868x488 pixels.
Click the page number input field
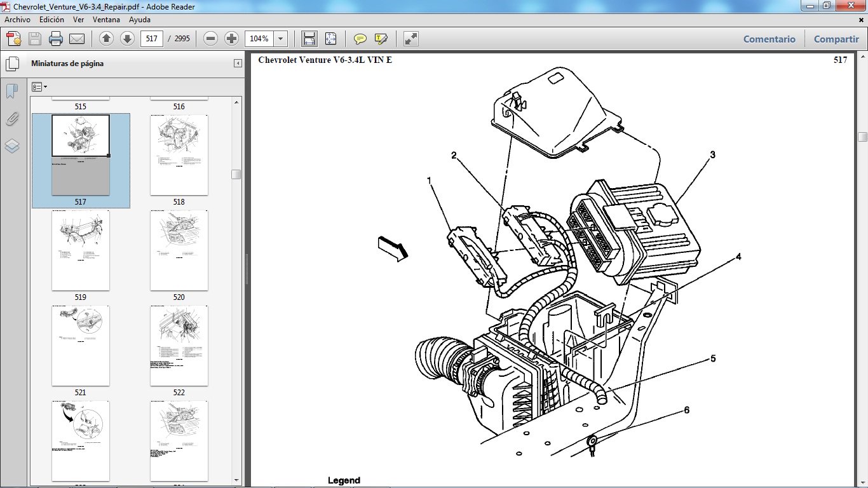tap(152, 39)
